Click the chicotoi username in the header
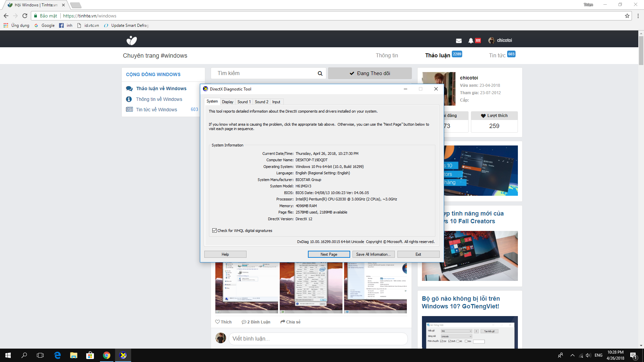The height and width of the screenshot is (362, 644). [504, 41]
